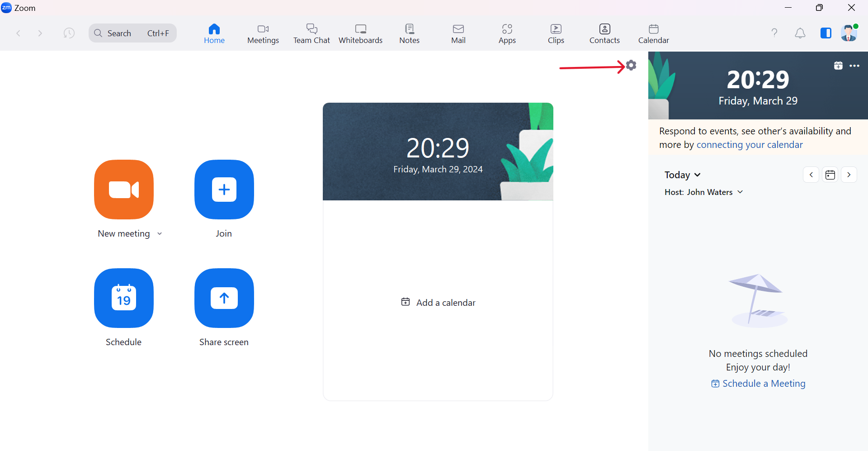
Task: Click the 20:29 clock banner card
Action: pyautogui.click(x=438, y=152)
